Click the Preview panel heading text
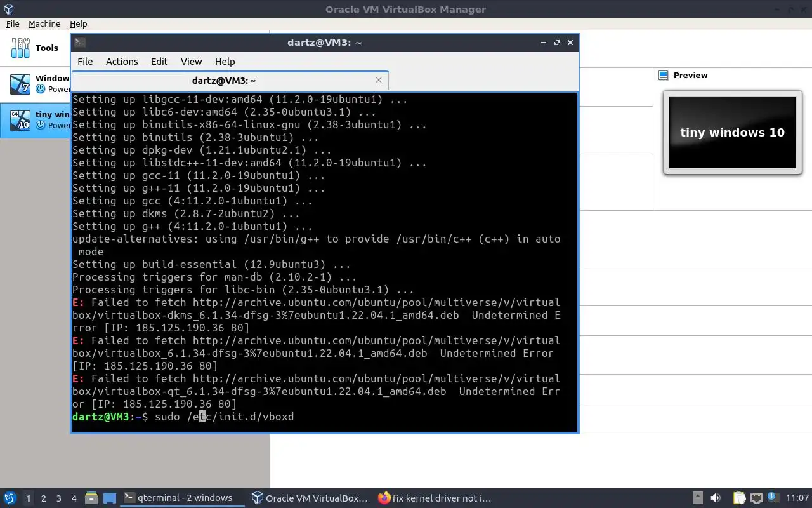This screenshot has width=812, height=508. click(690, 75)
